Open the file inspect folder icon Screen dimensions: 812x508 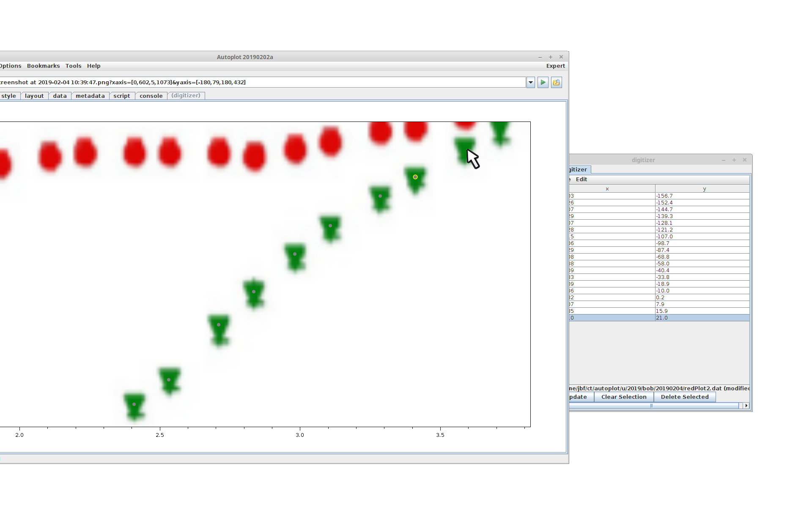556,83
